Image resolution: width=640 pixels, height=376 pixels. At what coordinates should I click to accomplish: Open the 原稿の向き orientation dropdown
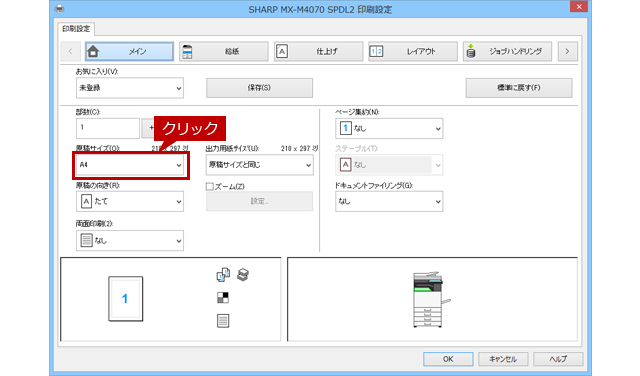(x=130, y=202)
